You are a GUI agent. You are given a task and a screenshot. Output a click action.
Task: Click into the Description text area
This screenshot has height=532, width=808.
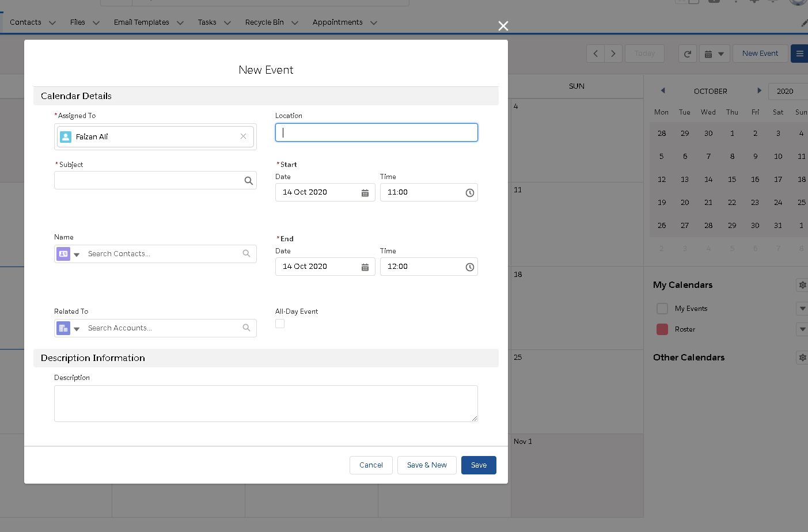pos(265,403)
